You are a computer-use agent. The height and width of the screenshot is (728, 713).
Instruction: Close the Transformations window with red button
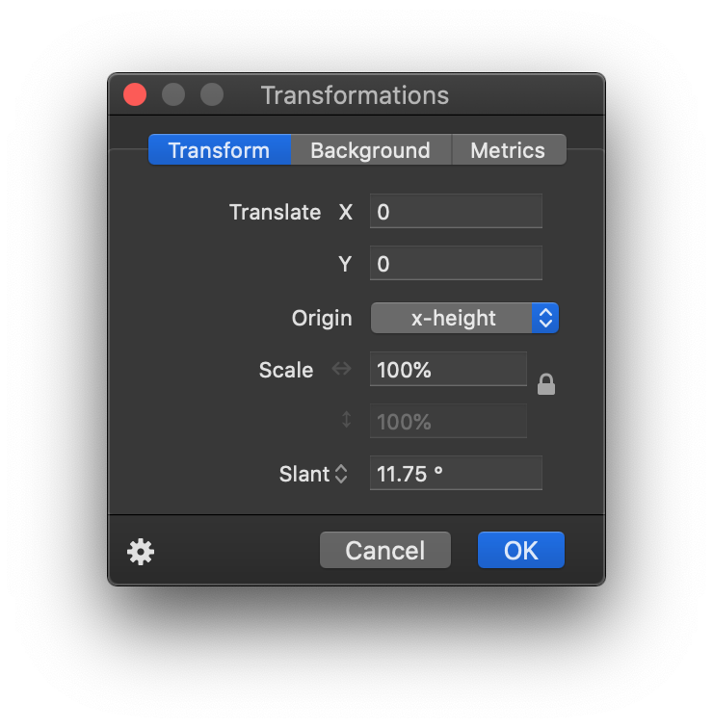point(135,94)
